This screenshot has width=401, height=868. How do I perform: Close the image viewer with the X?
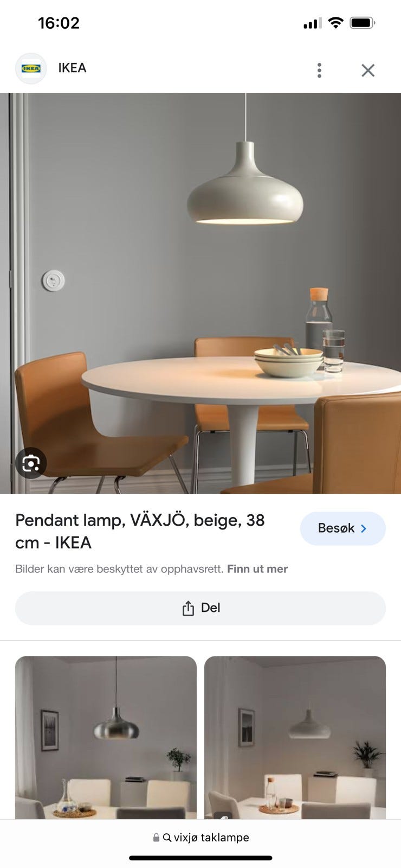(x=368, y=70)
